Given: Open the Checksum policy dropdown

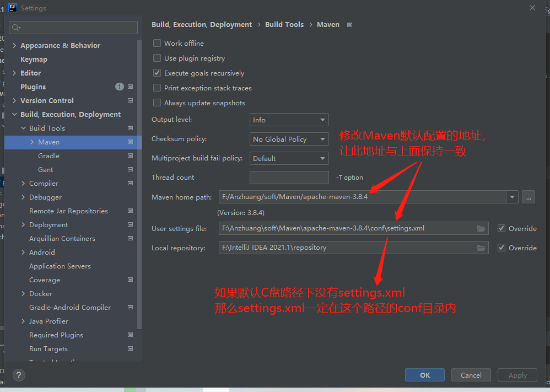Looking at the screenshot, I should (289, 139).
